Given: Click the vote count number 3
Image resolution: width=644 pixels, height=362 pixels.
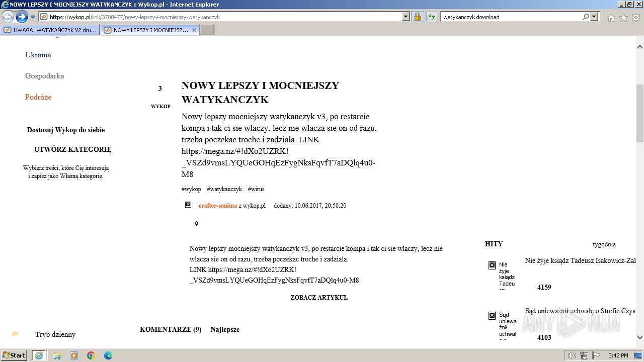Looking at the screenshot, I should pyautogui.click(x=160, y=89).
